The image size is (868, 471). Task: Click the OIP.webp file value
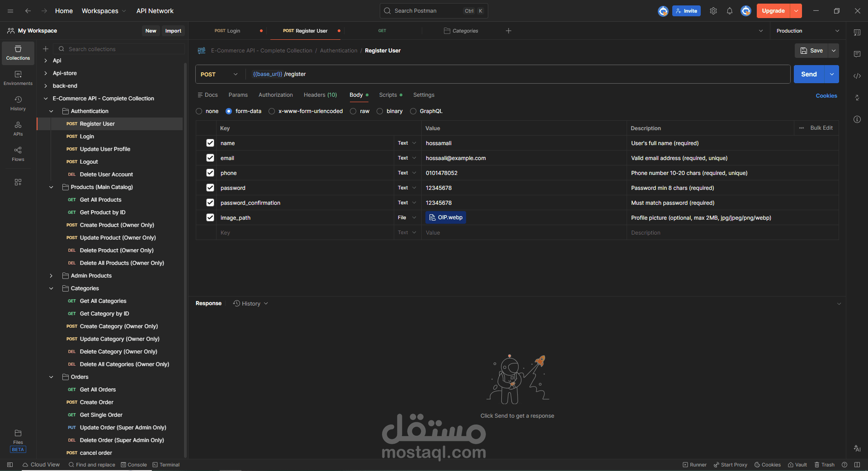(446, 217)
